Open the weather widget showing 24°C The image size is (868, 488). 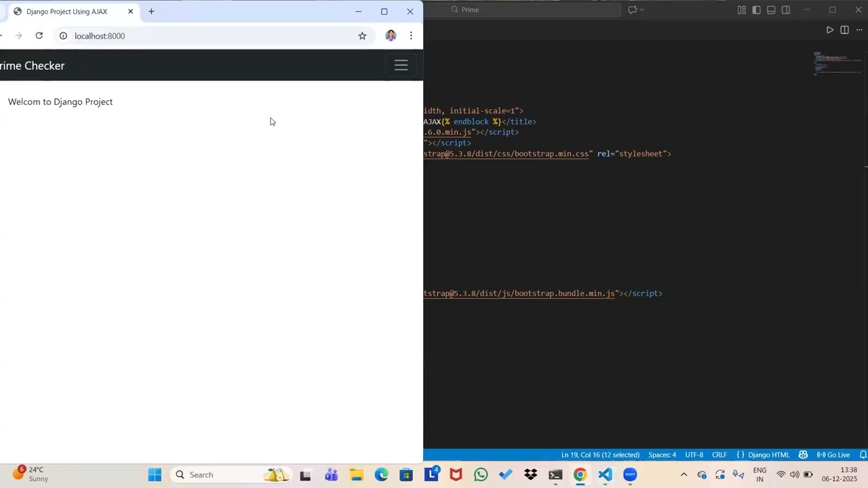point(31,474)
